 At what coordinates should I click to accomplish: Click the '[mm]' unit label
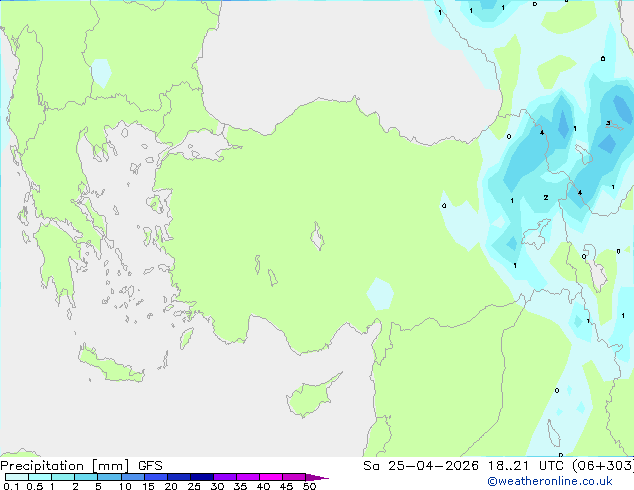(x=110, y=466)
